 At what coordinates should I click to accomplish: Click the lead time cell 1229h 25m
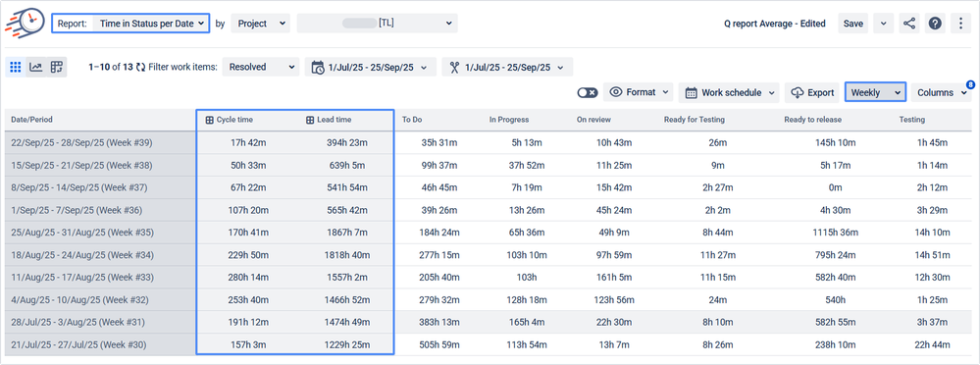click(347, 345)
